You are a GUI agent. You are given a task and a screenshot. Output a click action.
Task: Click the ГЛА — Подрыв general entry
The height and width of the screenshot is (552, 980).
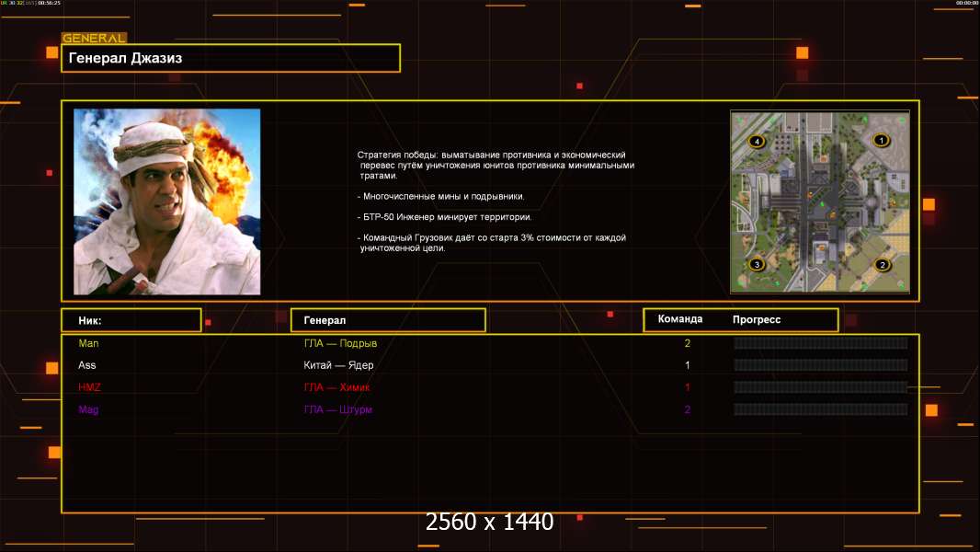pyautogui.click(x=340, y=343)
